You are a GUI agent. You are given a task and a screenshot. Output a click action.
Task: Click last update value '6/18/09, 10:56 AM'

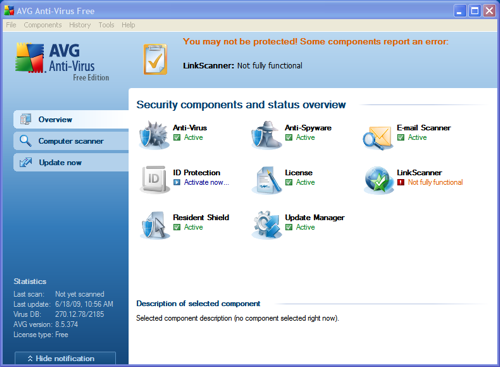tap(84, 304)
